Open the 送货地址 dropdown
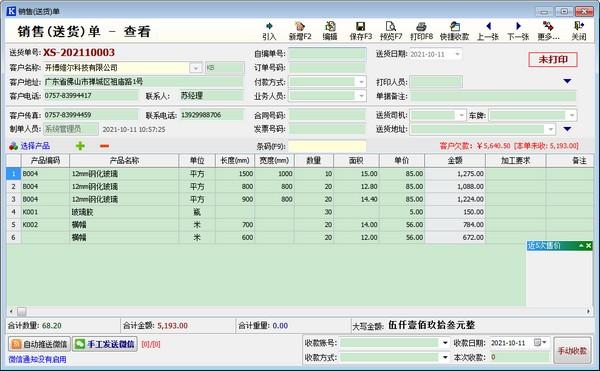600x371 pixels. pyautogui.click(x=550, y=129)
